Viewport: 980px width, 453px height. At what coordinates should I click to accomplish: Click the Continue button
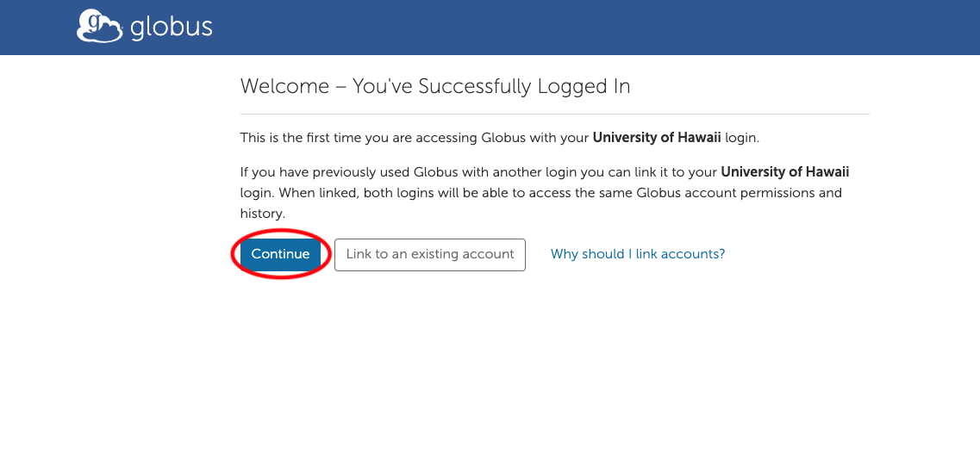tap(281, 254)
